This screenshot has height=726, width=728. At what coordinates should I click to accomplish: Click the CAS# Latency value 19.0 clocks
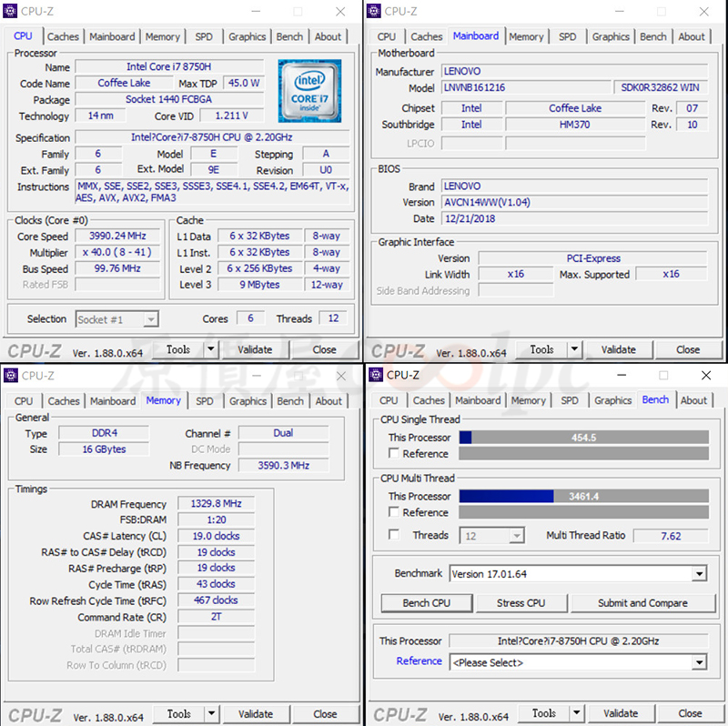click(216, 536)
